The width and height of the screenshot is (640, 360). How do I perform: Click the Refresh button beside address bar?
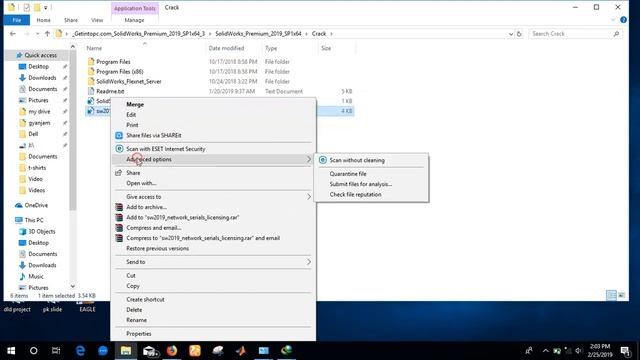tap(519, 34)
